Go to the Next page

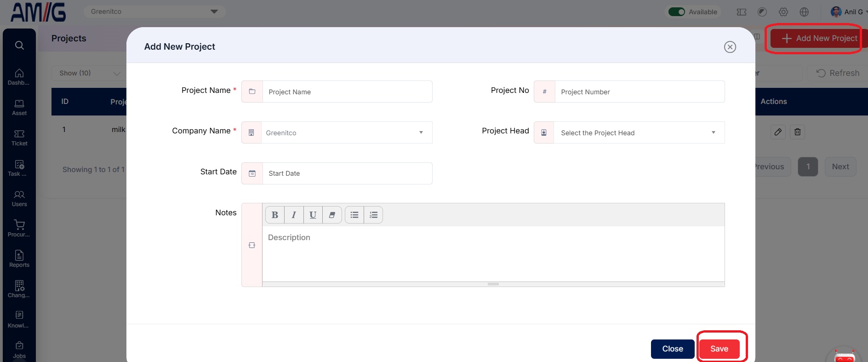click(x=840, y=167)
